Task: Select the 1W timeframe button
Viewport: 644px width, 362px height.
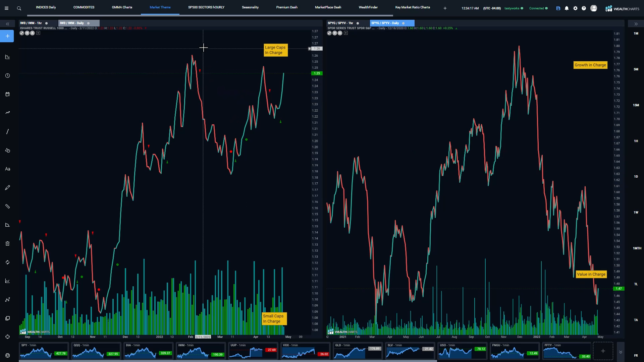Action: [636, 213]
